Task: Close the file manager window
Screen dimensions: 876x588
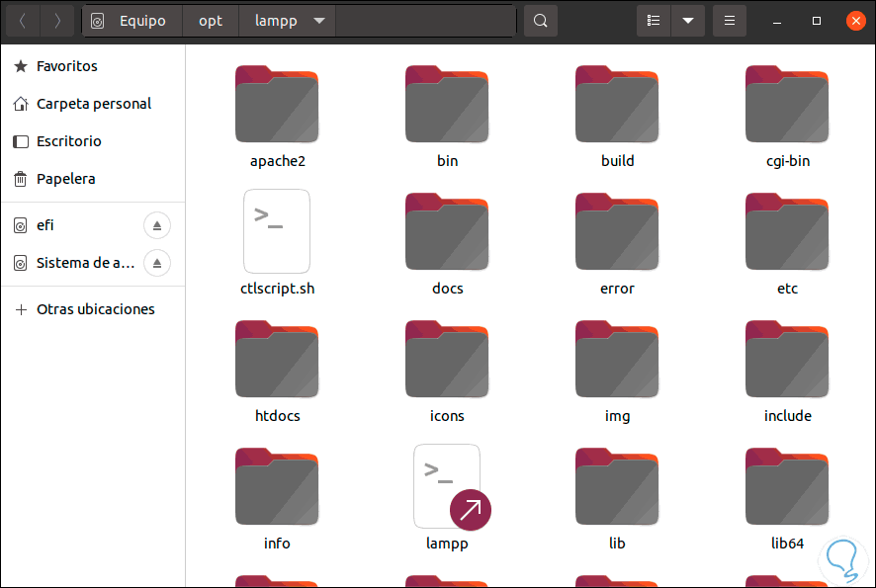Action: pyautogui.click(x=855, y=21)
